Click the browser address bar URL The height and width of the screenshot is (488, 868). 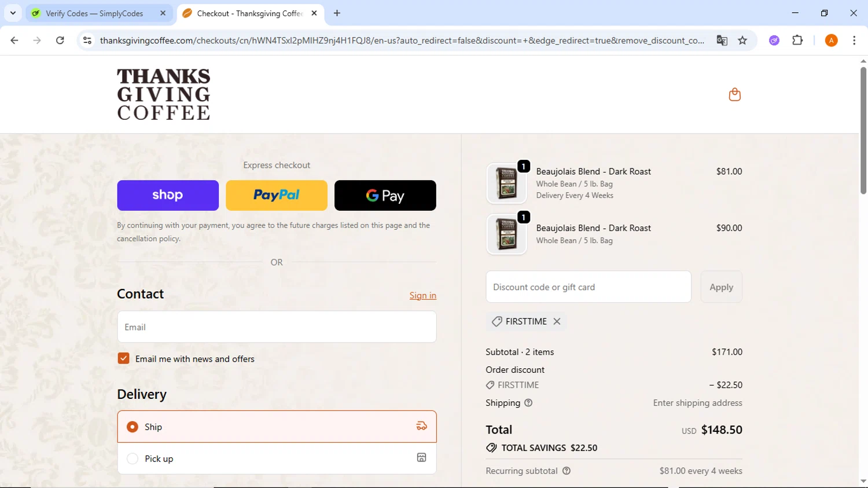(402, 41)
